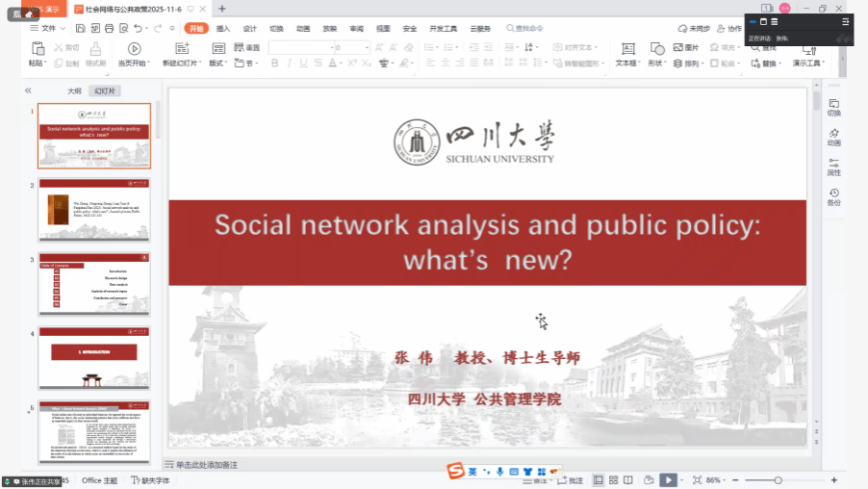Click the new slide icon
Screen dimensions: 868x489
pos(181,48)
